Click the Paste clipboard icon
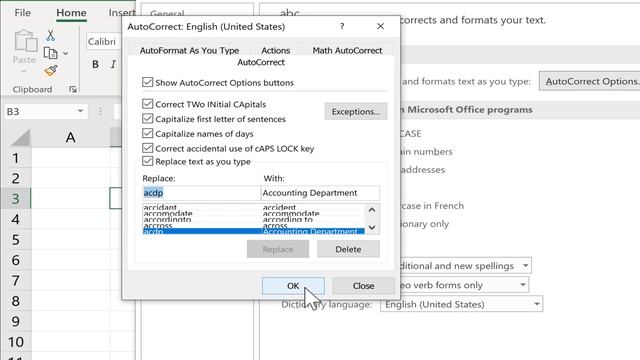The width and height of the screenshot is (640, 360). pyautogui.click(x=25, y=41)
